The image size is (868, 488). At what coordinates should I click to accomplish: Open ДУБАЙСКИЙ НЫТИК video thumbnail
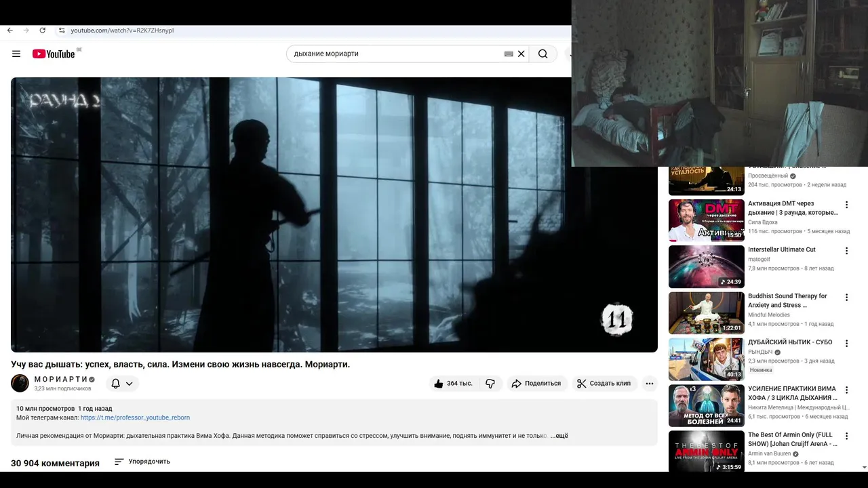(707, 359)
